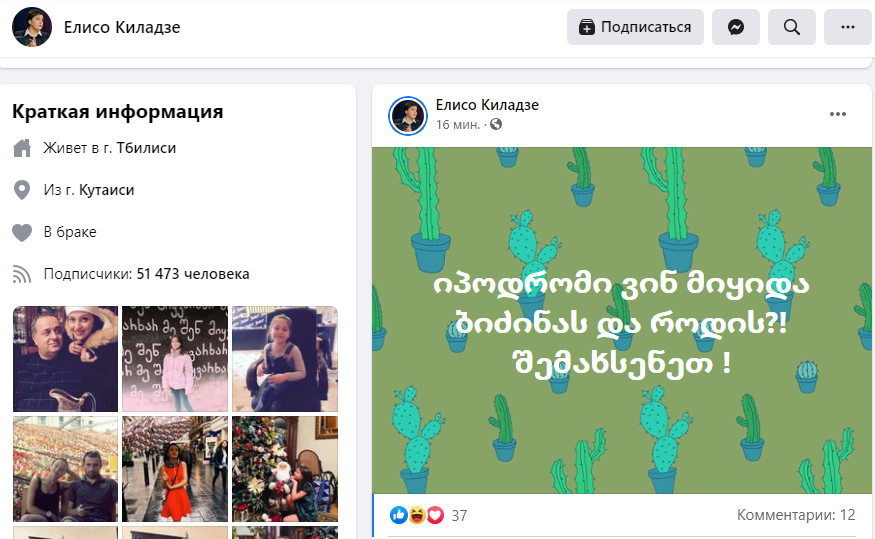This screenshot has height=539, width=875.
Task: Open Messenger chat with Елисо Киладзе
Action: click(x=735, y=27)
